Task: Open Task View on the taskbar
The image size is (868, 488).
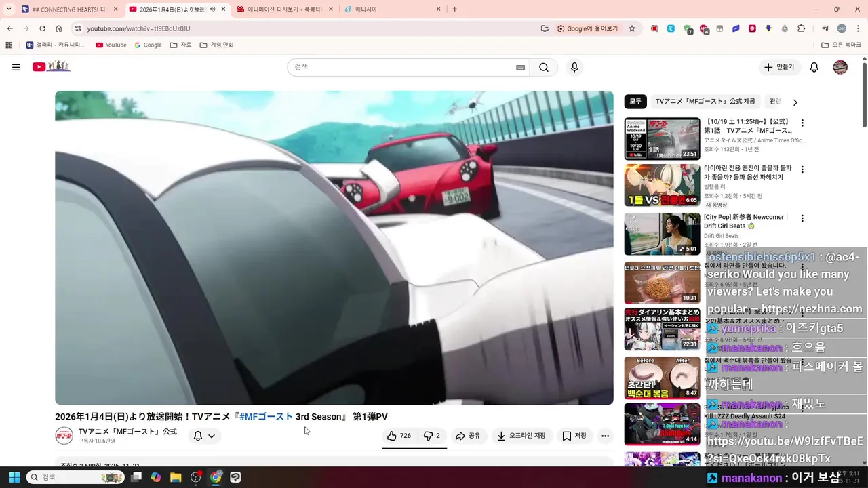Action: pos(136,477)
